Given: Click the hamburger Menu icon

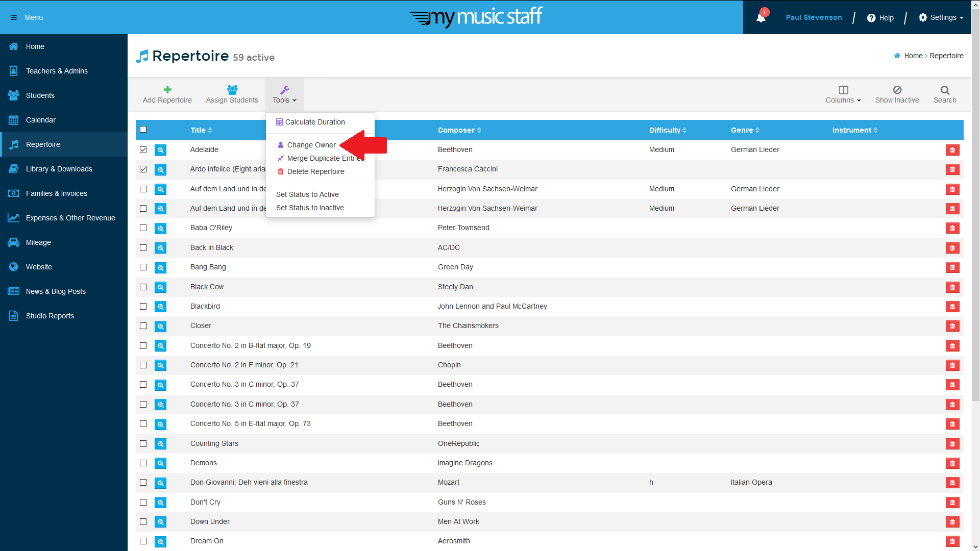Looking at the screenshot, I should click(14, 17).
